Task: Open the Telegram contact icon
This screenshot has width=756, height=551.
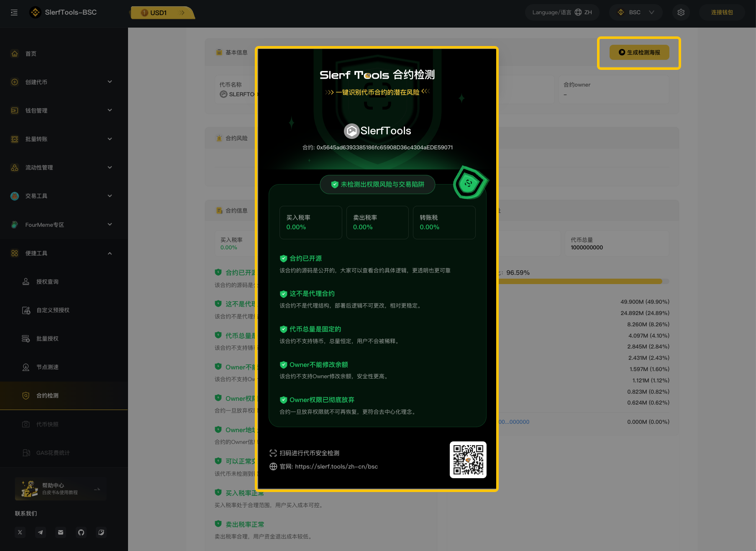Action: click(x=41, y=532)
